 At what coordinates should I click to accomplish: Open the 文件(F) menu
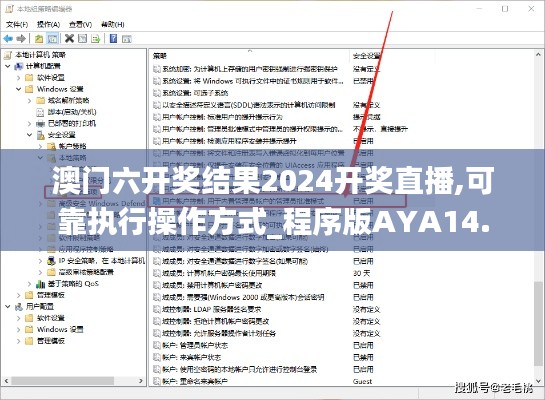coord(17,24)
